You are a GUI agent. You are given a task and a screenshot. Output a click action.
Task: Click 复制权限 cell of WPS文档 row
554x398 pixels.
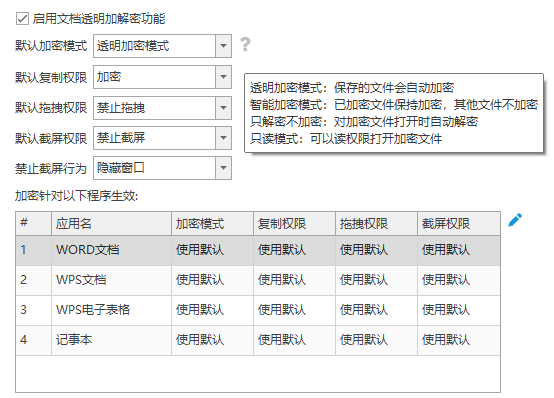click(x=294, y=280)
